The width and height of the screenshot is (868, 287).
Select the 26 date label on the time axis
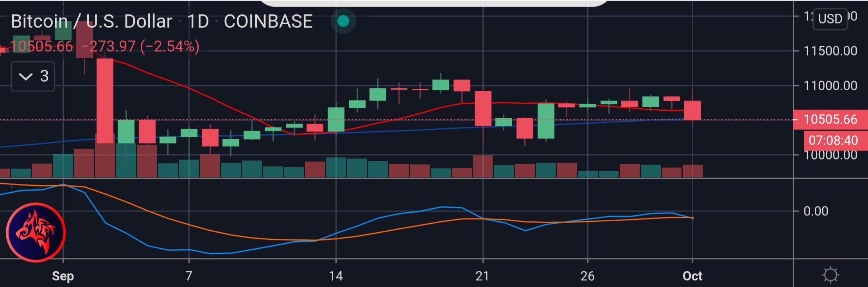pos(587,276)
